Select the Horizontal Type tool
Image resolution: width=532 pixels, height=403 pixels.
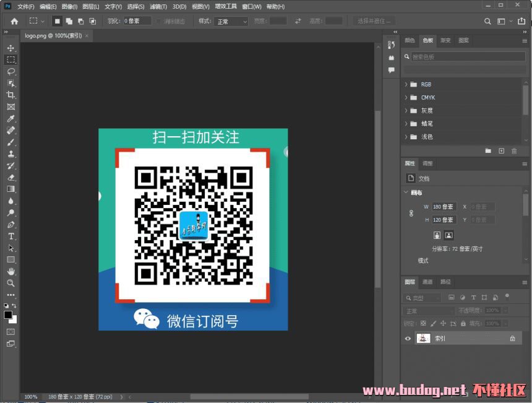(x=11, y=236)
